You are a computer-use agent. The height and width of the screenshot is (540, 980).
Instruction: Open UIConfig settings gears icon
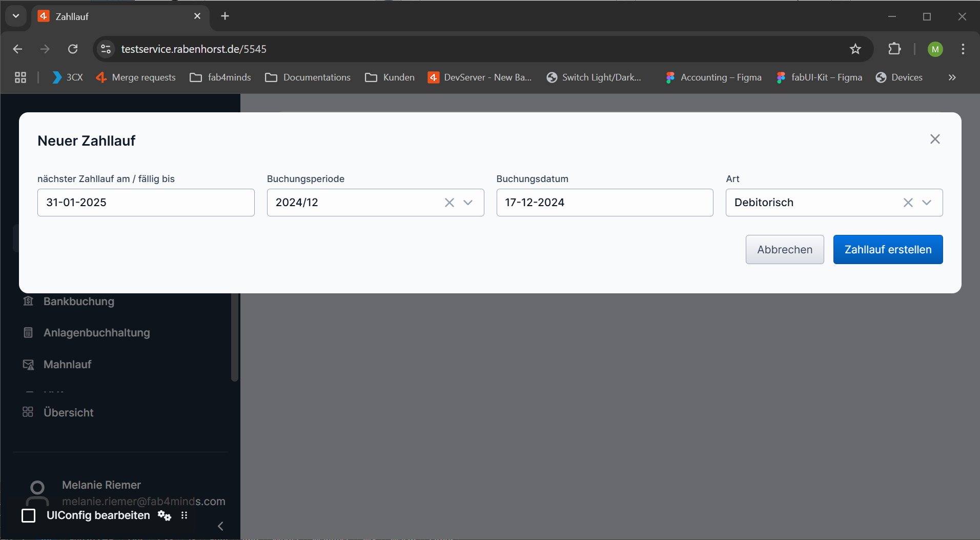point(165,515)
